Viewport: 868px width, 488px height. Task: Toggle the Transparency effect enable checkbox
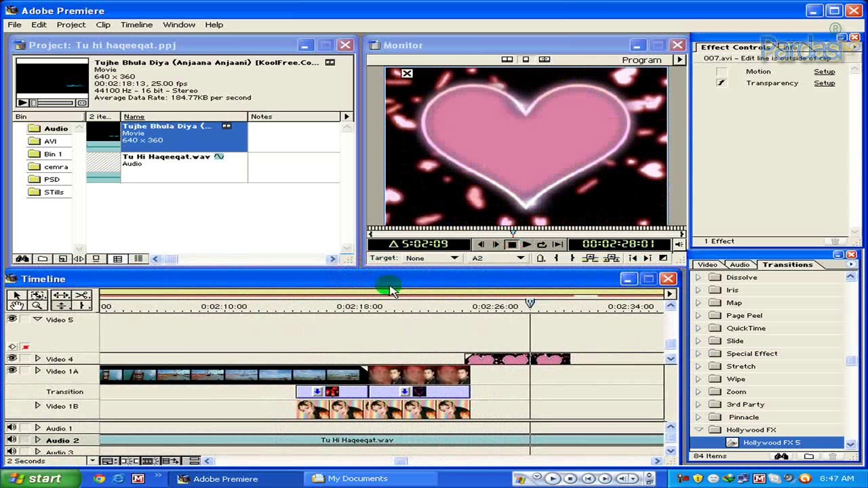point(721,83)
